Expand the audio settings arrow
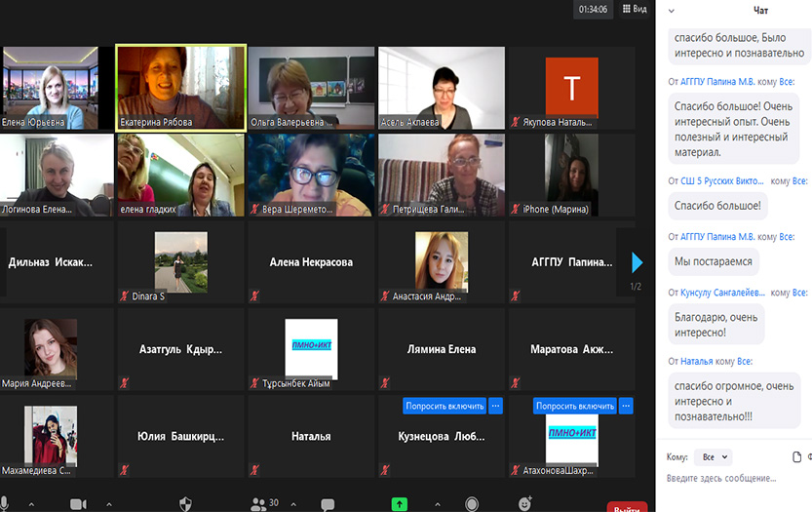 (x=31, y=504)
